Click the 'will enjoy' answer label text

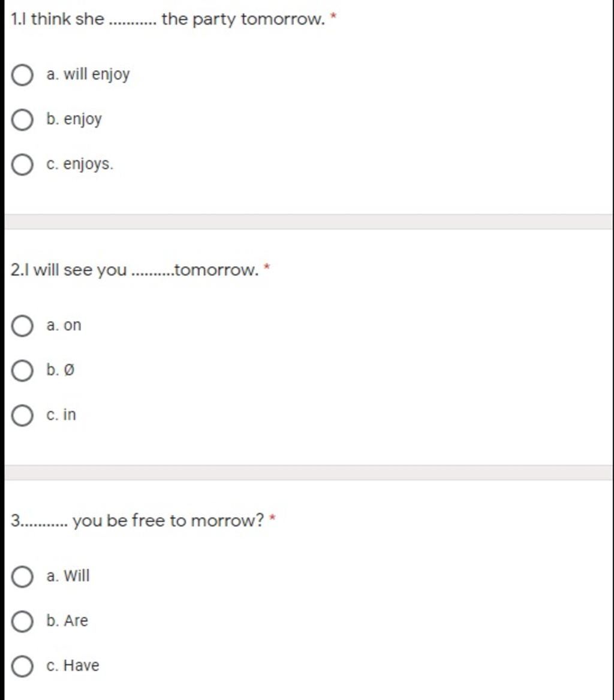(96, 75)
